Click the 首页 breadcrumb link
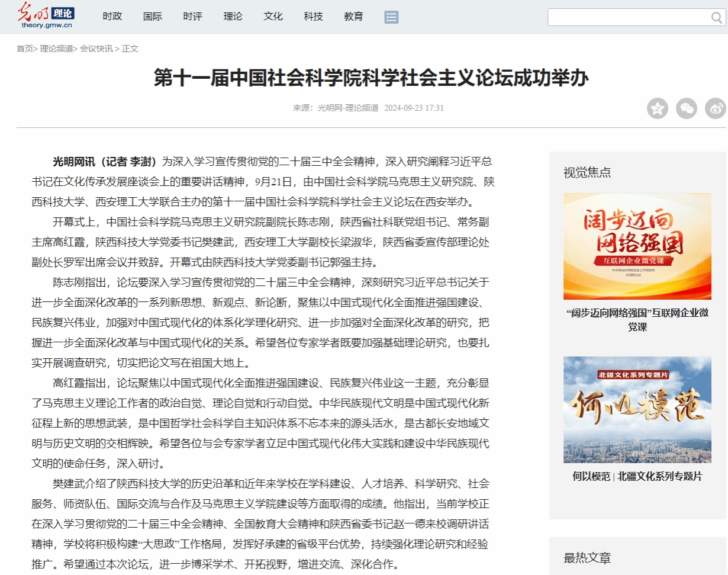The height and width of the screenshot is (575, 728). pyautogui.click(x=25, y=49)
